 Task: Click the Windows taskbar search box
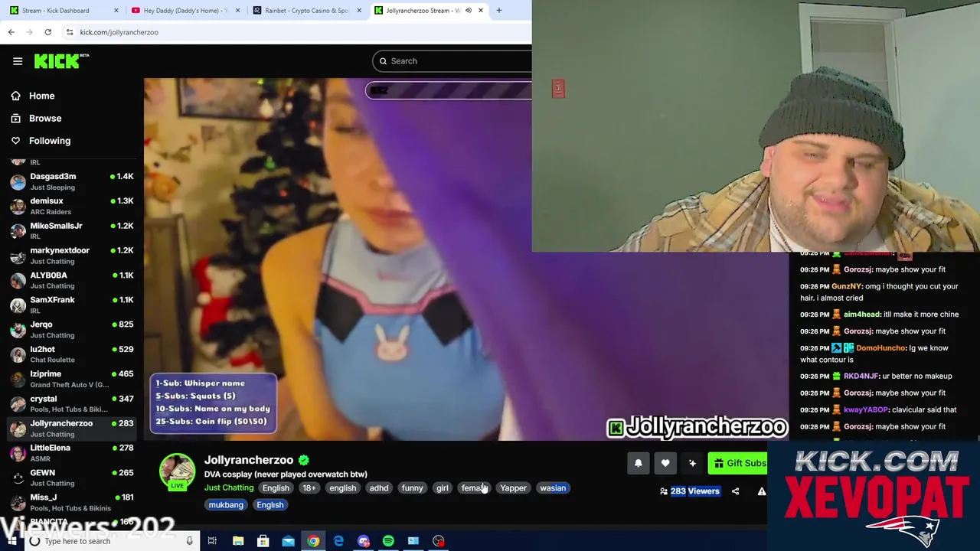pyautogui.click(x=111, y=541)
